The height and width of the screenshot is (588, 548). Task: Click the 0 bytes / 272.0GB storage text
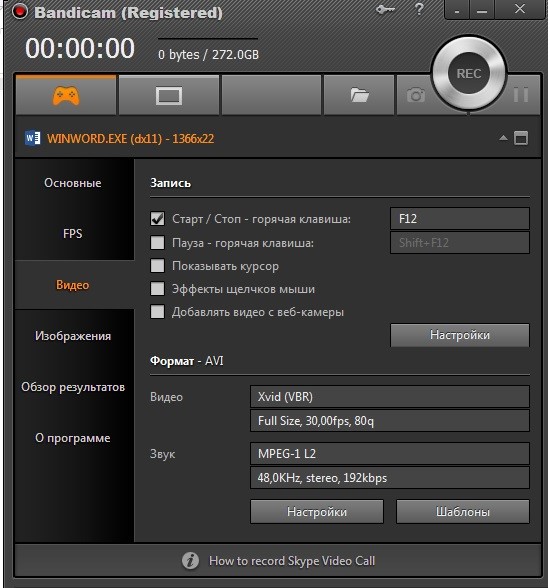coord(209,55)
